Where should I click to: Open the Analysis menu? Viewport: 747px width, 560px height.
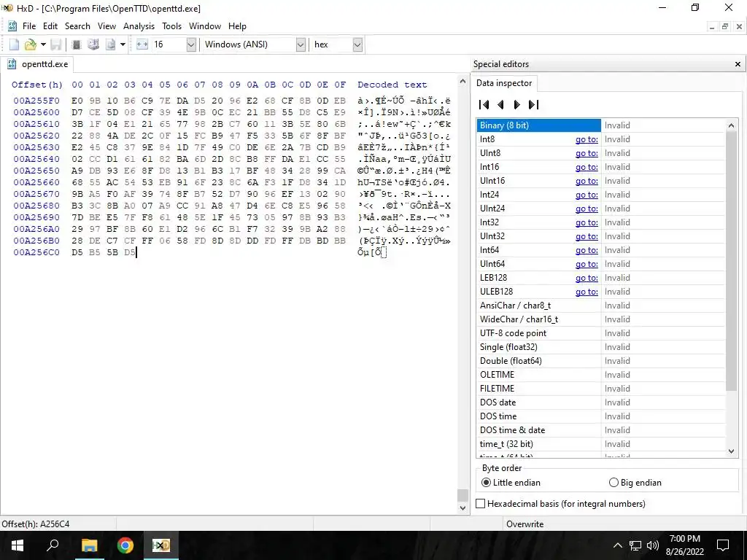(x=139, y=26)
